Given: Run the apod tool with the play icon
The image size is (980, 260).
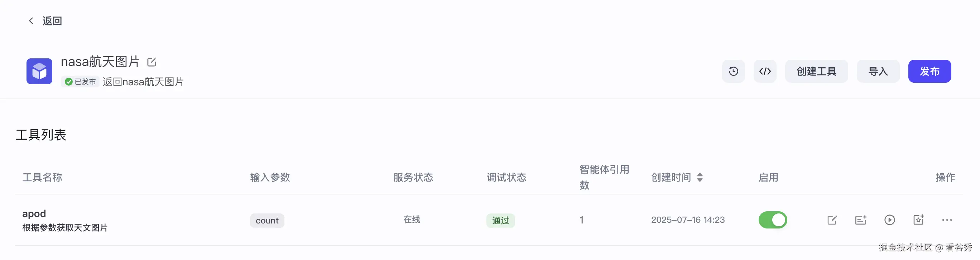Looking at the screenshot, I should coord(890,220).
